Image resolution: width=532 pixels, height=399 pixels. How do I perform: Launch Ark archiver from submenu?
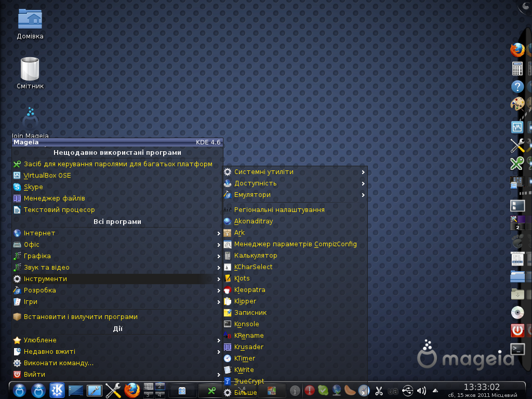[295, 233]
